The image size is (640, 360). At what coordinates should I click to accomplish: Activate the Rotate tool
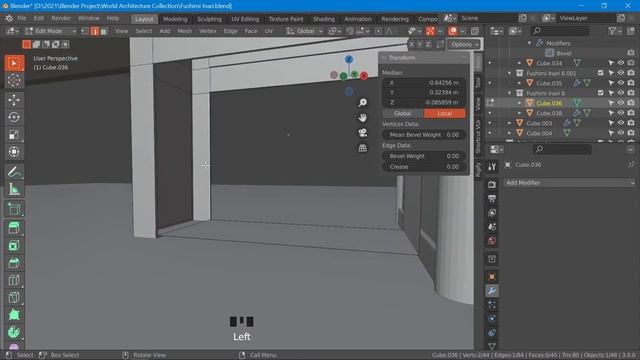click(14, 117)
